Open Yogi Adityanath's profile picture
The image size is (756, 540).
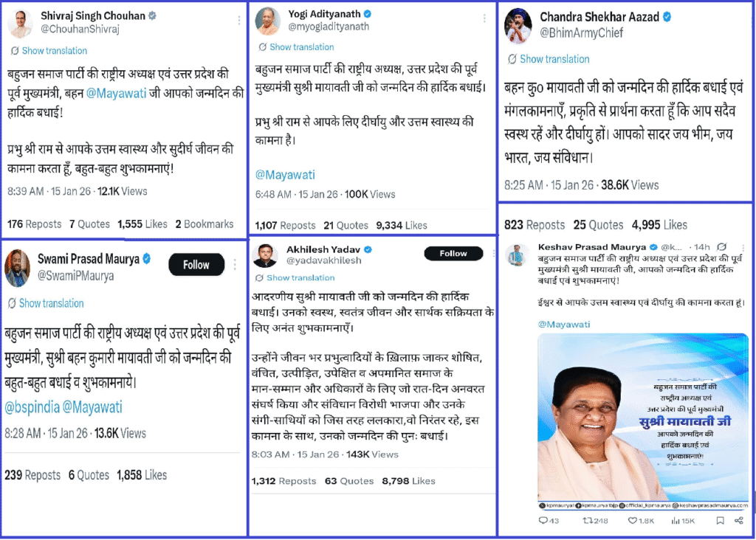[267, 21]
